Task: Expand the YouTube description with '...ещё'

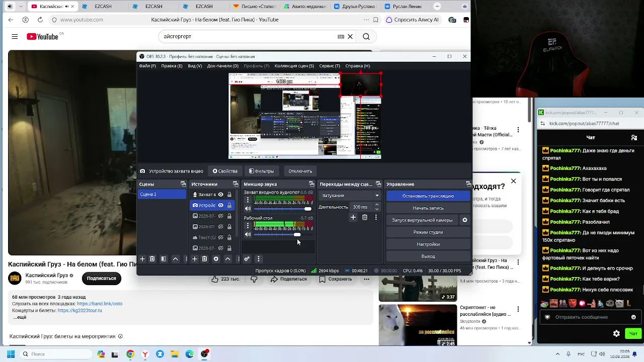Action: pyautogui.click(x=20, y=317)
